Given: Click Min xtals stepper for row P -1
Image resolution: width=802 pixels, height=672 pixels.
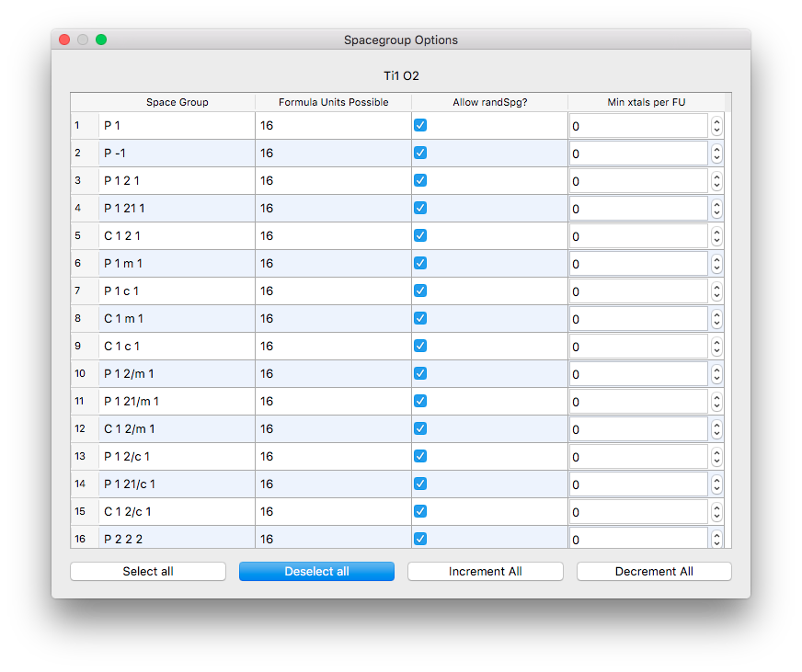Looking at the screenshot, I should tap(716, 154).
